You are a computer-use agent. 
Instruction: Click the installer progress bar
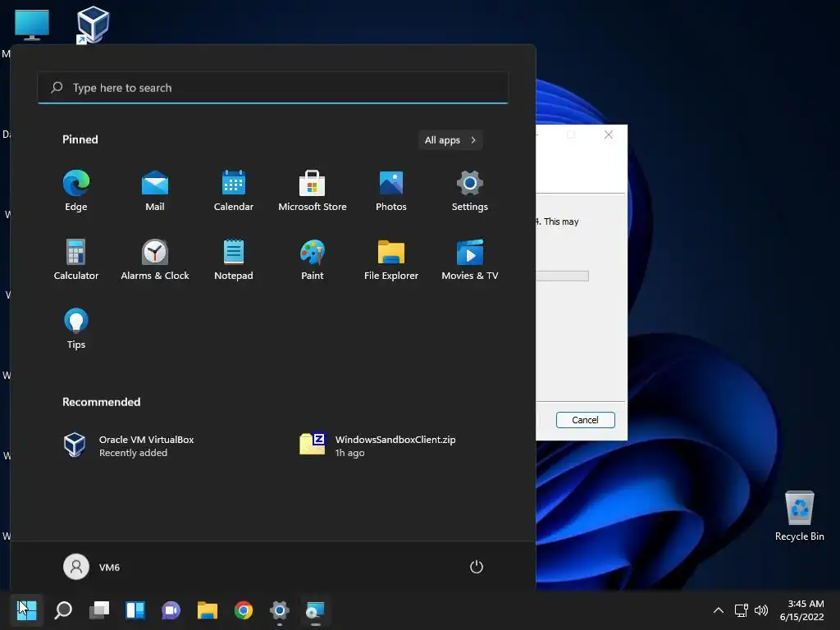(562, 276)
